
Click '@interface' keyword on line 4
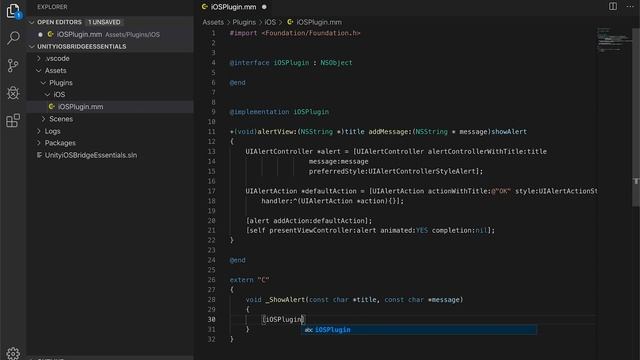[x=249, y=63]
